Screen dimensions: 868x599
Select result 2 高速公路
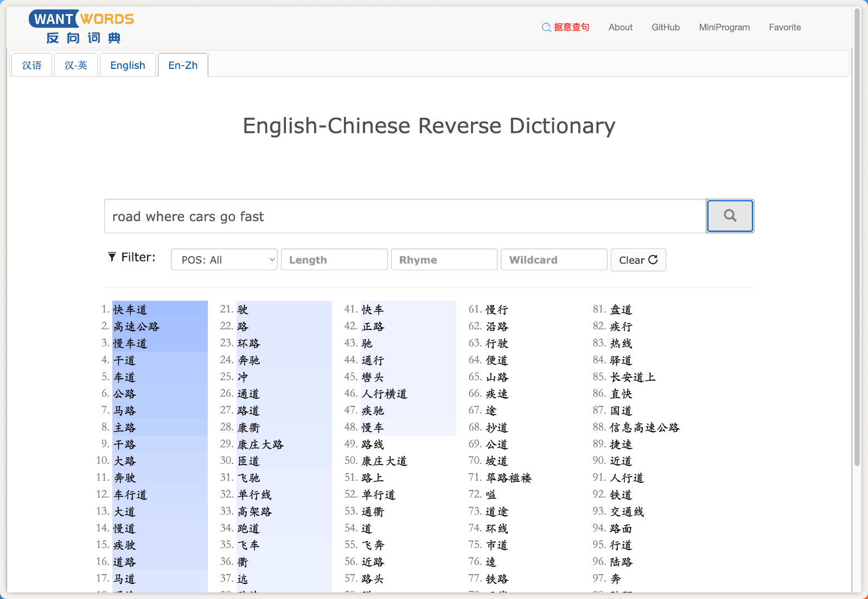point(137,327)
